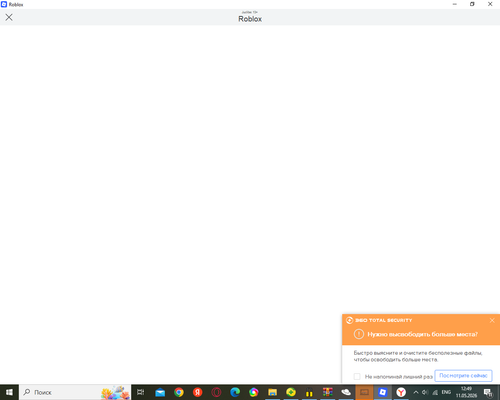
Task: Launch Google Chrome from the taskbar
Action: tap(179, 392)
